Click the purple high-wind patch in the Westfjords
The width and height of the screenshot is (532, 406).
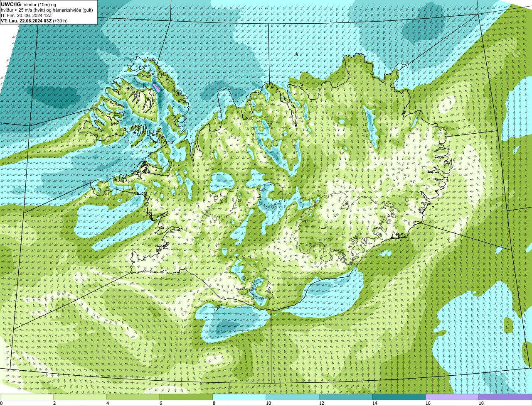tap(157, 88)
